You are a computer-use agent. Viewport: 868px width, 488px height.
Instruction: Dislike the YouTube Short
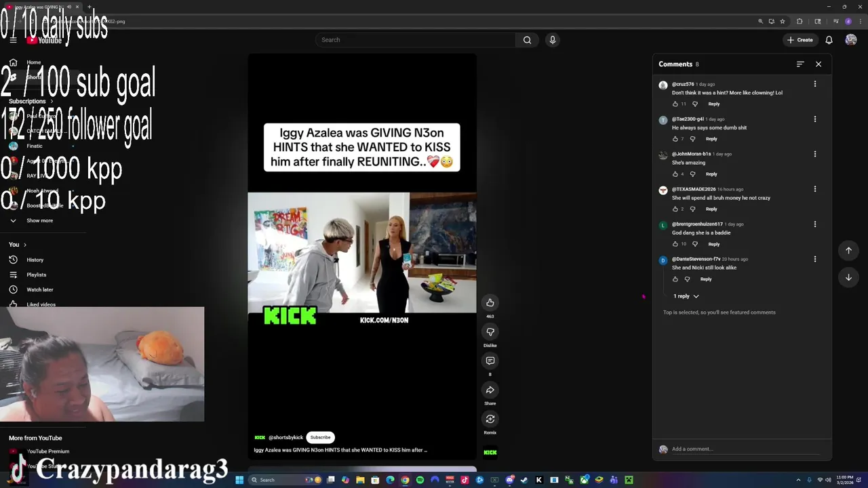[x=490, y=331]
